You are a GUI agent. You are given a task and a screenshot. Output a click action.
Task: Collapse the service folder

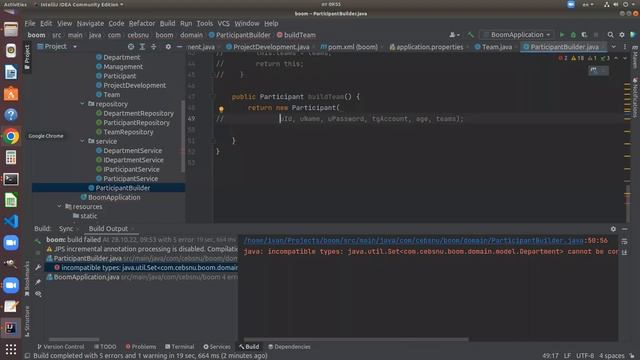[x=82, y=141]
